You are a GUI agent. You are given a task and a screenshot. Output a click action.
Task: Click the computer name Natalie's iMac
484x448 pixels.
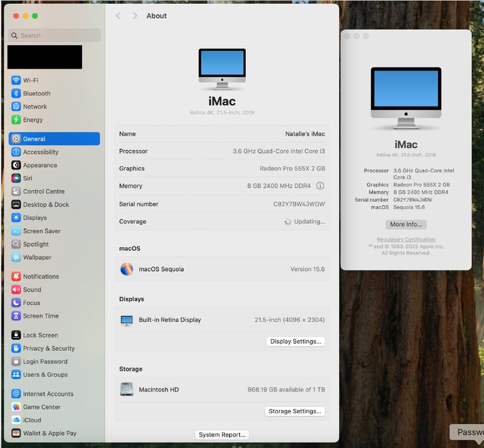tap(305, 134)
